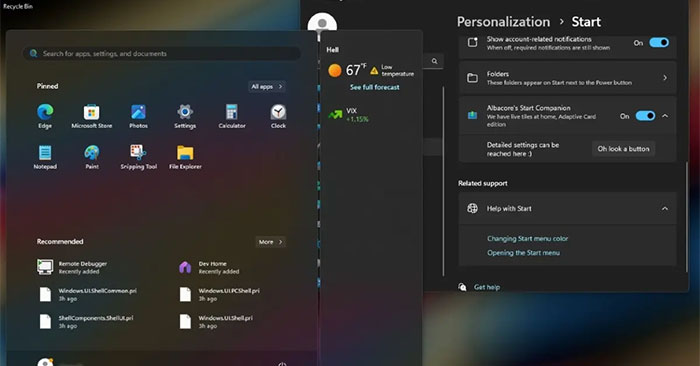Click Personalization in the breadcrumb
The height and width of the screenshot is (366, 700).
(x=503, y=21)
